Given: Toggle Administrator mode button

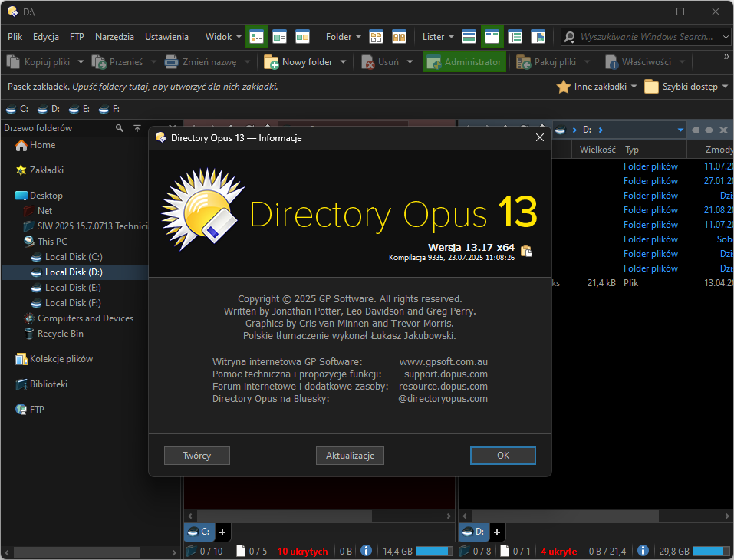Looking at the screenshot, I should (x=464, y=62).
